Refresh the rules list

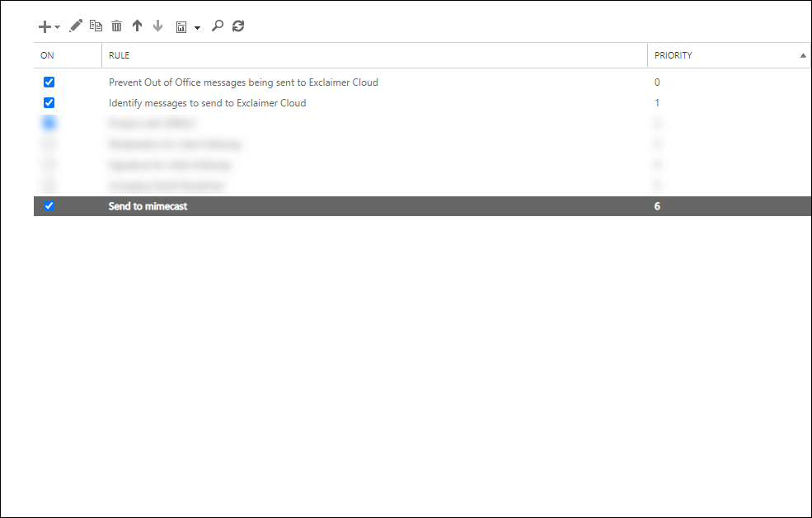pyautogui.click(x=238, y=26)
